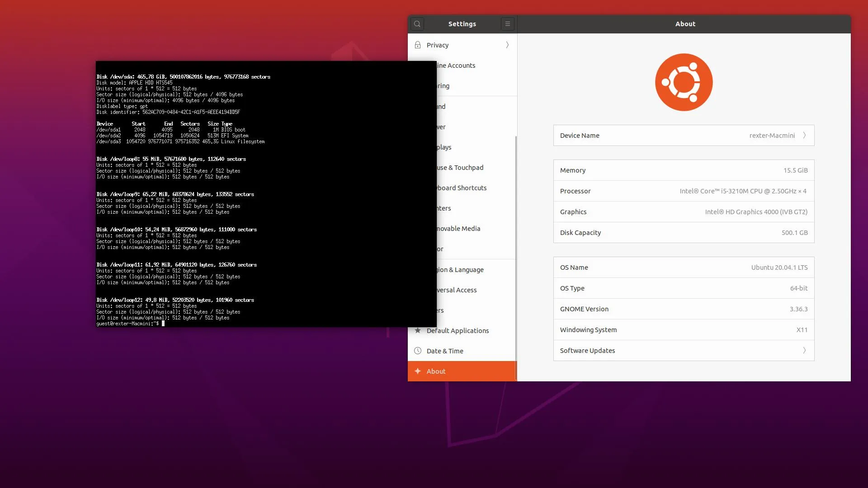Open Device Name chevron arrow
The height and width of the screenshot is (488, 868).
[x=804, y=136]
